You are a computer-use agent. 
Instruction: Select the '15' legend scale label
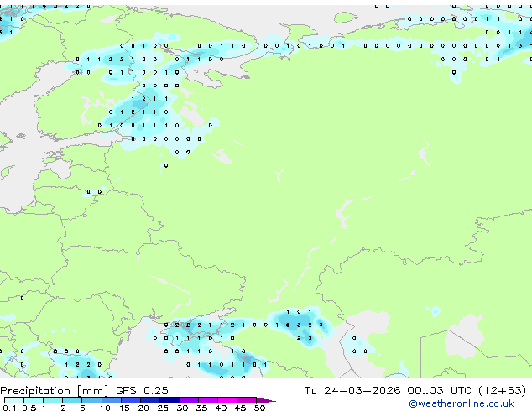pos(124,408)
